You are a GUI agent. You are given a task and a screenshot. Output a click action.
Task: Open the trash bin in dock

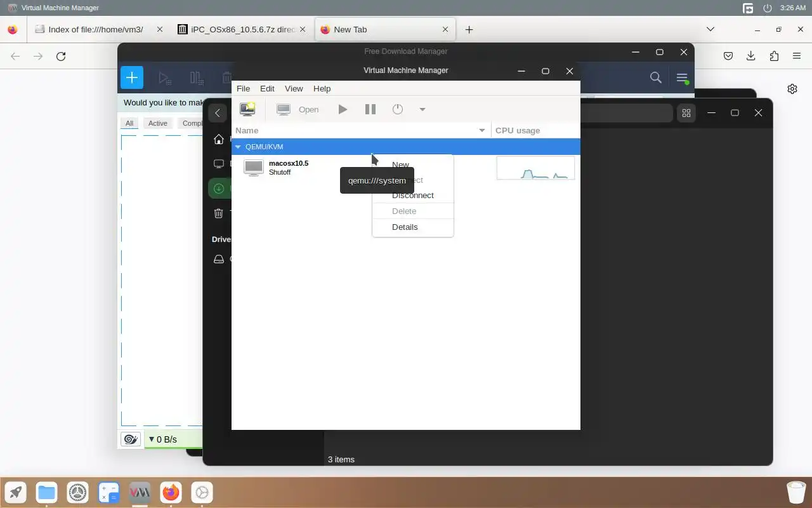point(796,492)
